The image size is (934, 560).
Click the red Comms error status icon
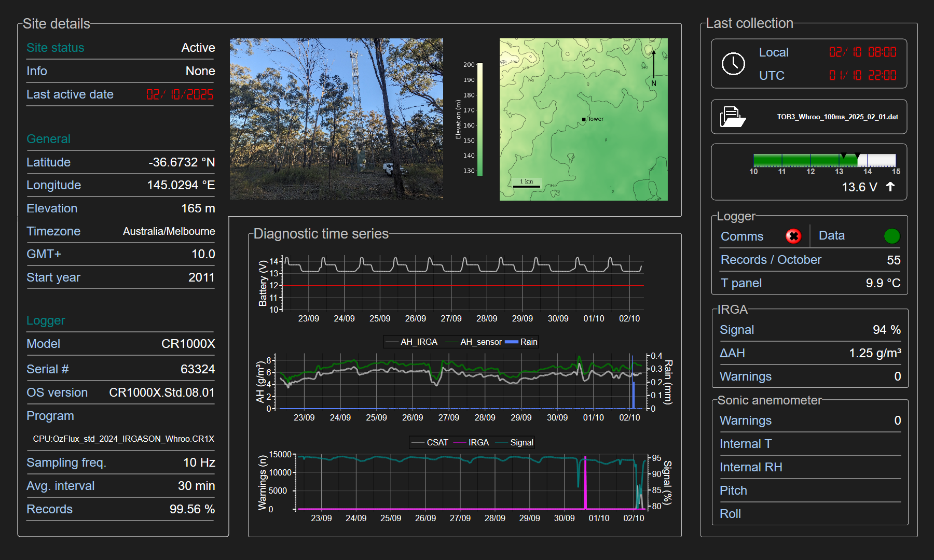click(793, 236)
